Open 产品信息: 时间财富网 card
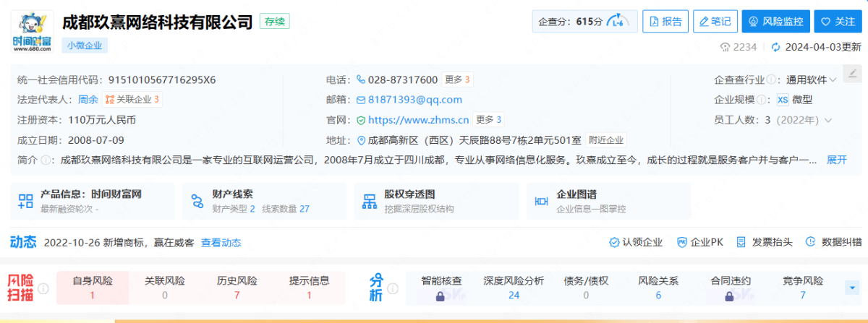Image resolution: width=868 pixels, height=323 pixels. pos(93,201)
